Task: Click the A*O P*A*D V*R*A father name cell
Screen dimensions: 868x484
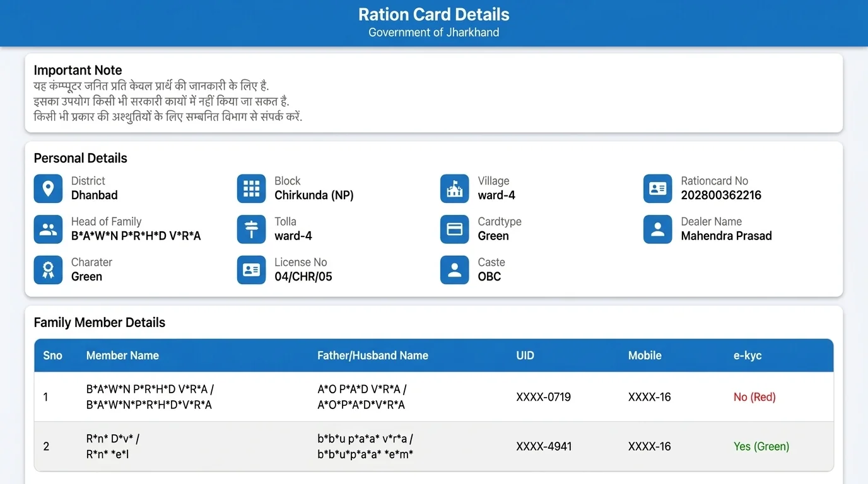Action: coord(362,397)
